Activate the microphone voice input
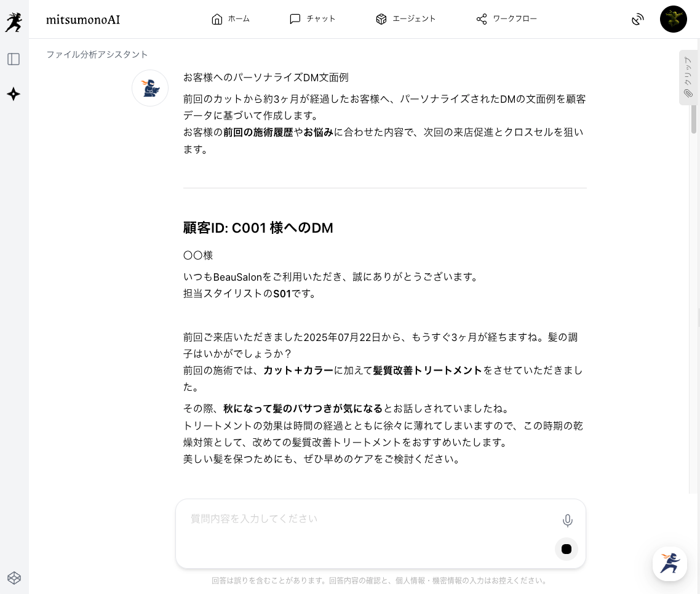Image resolution: width=700 pixels, height=594 pixels. click(x=567, y=521)
